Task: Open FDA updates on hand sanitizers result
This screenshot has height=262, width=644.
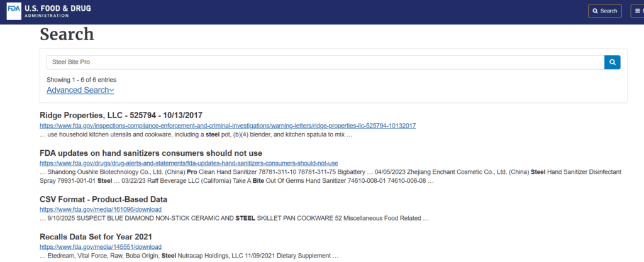Action: coord(151,153)
